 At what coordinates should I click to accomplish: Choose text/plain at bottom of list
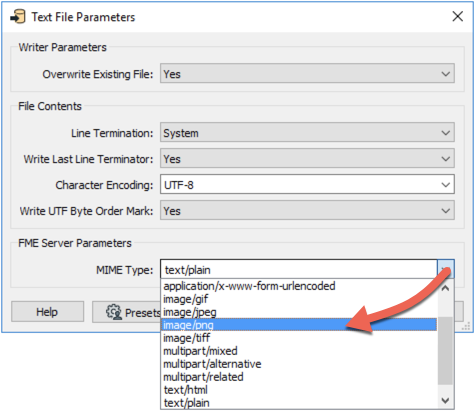299,403
